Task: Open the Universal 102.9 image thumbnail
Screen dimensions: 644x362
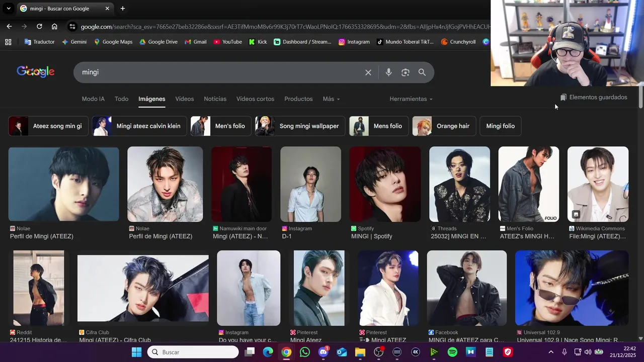Action: pos(572,288)
